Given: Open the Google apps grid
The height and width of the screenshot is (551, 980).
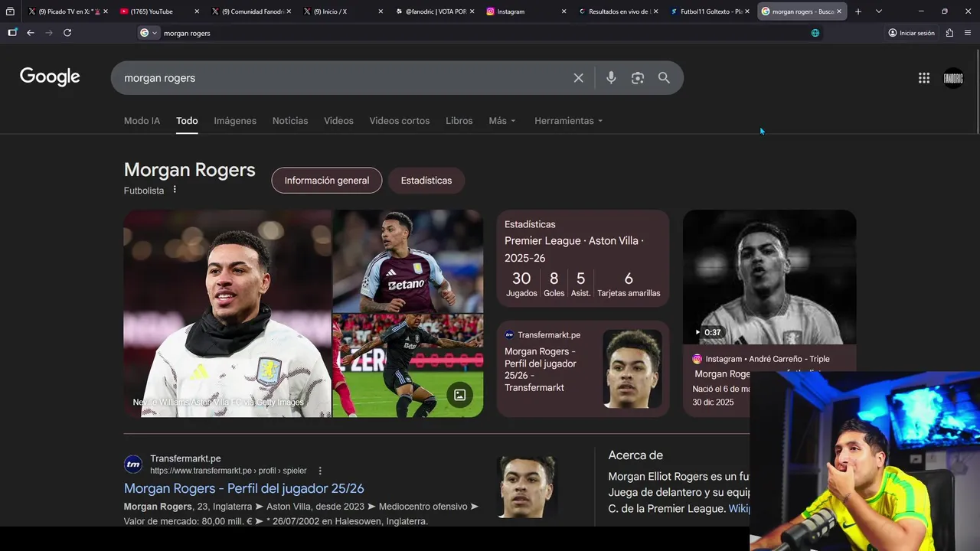Looking at the screenshot, I should [x=924, y=78].
